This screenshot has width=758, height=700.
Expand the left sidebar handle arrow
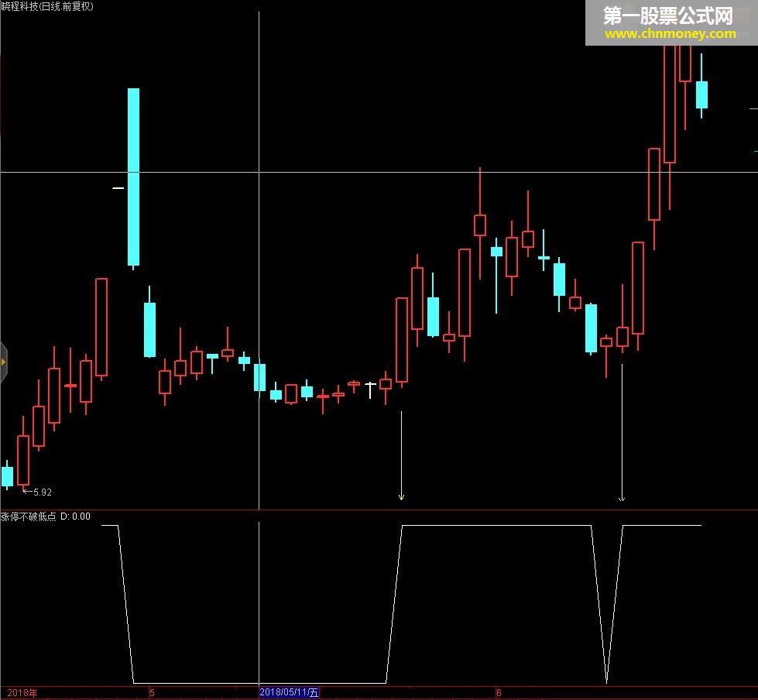coord(3,362)
